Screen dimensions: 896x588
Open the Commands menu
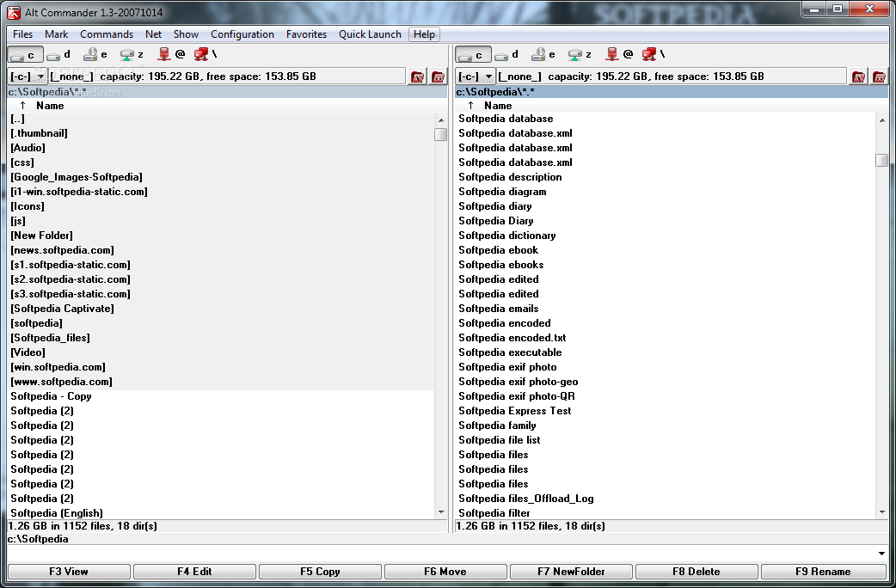click(x=107, y=34)
